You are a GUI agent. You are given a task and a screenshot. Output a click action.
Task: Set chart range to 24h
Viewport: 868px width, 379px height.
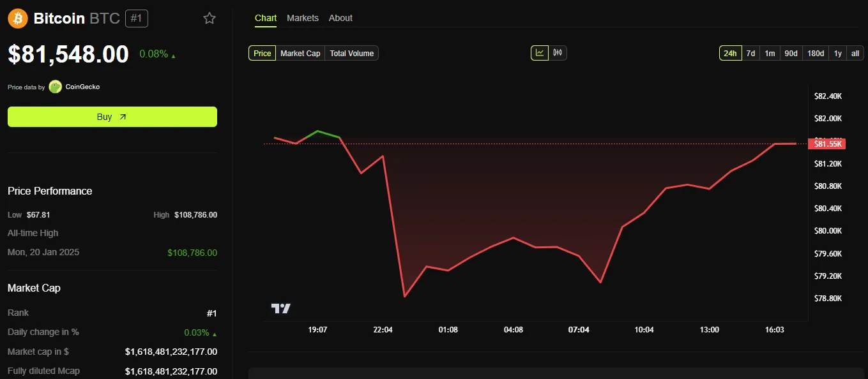(x=730, y=53)
